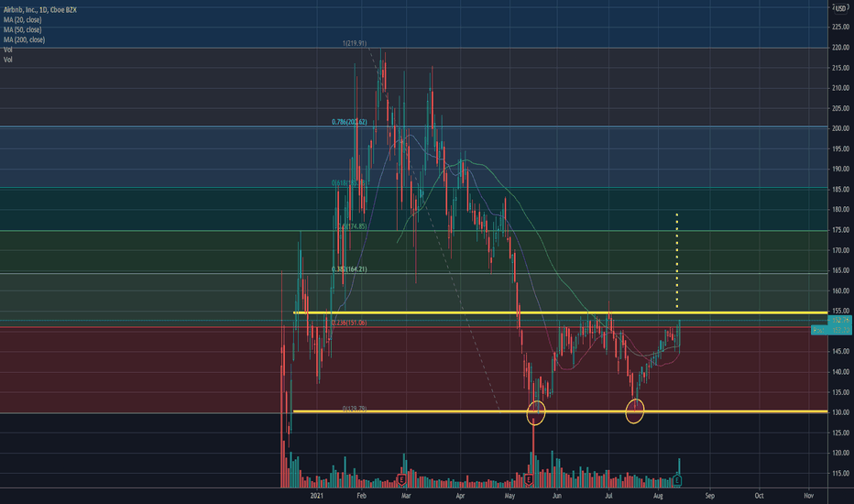The width and height of the screenshot is (854, 504).
Task: Click the 0.236(151.06) Fibonacci level label
Action: coord(349,323)
